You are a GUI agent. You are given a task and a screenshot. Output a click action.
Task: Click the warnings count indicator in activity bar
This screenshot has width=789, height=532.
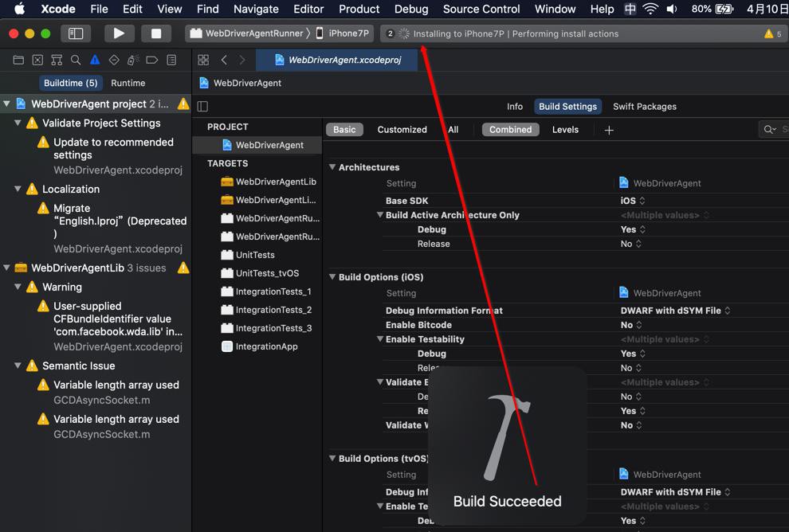click(x=772, y=33)
